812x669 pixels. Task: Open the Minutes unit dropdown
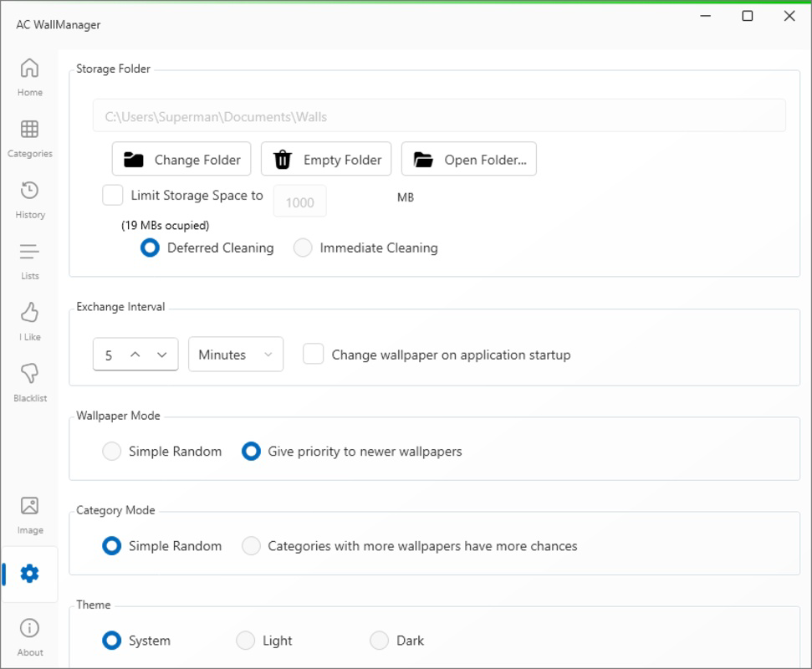click(236, 355)
